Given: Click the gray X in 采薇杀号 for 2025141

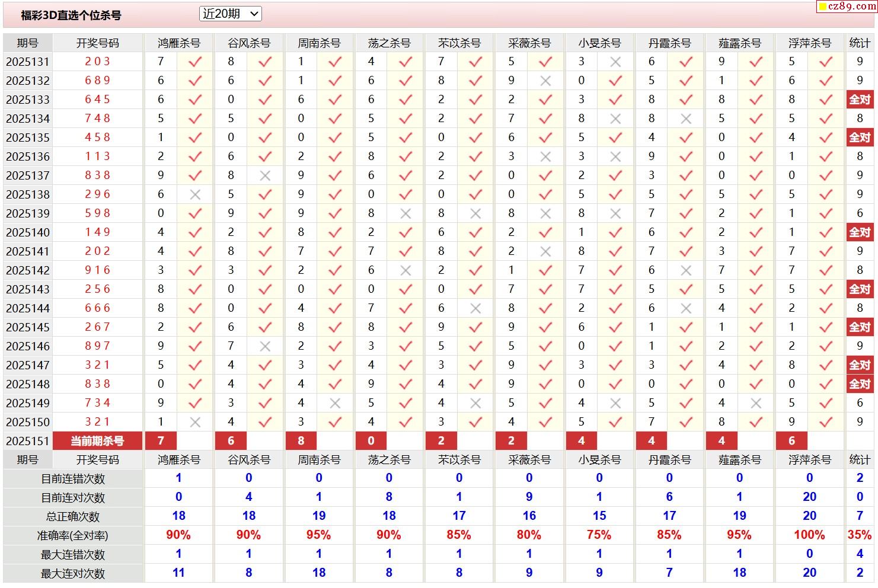Looking at the screenshot, I should pyautogui.click(x=545, y=251).
